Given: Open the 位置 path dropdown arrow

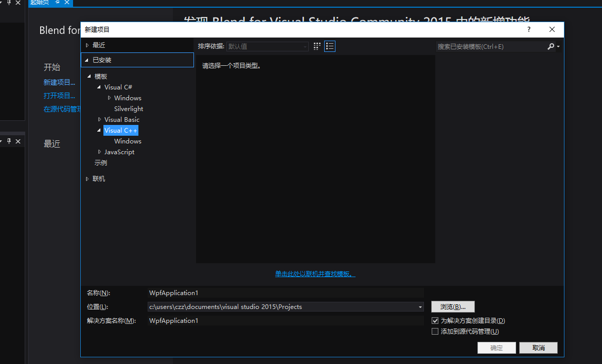Looking at the screenshot, I should coord(420,307).
